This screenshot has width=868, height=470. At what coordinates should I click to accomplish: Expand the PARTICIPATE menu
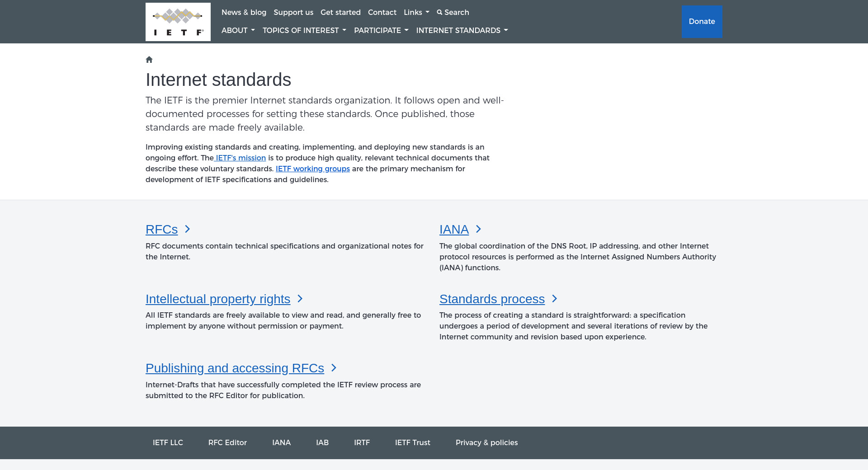point(381,30)
